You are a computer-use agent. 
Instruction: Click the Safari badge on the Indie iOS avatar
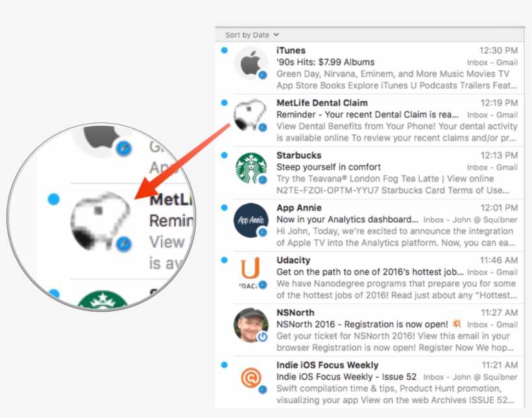[263, 389]
